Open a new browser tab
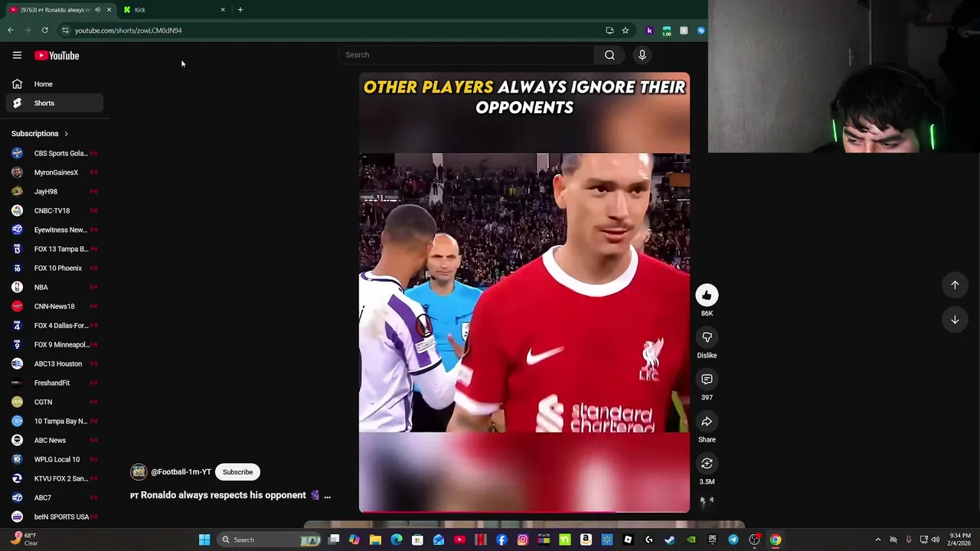The width and height of the screenshot is (980, 551). click(240, 10)
